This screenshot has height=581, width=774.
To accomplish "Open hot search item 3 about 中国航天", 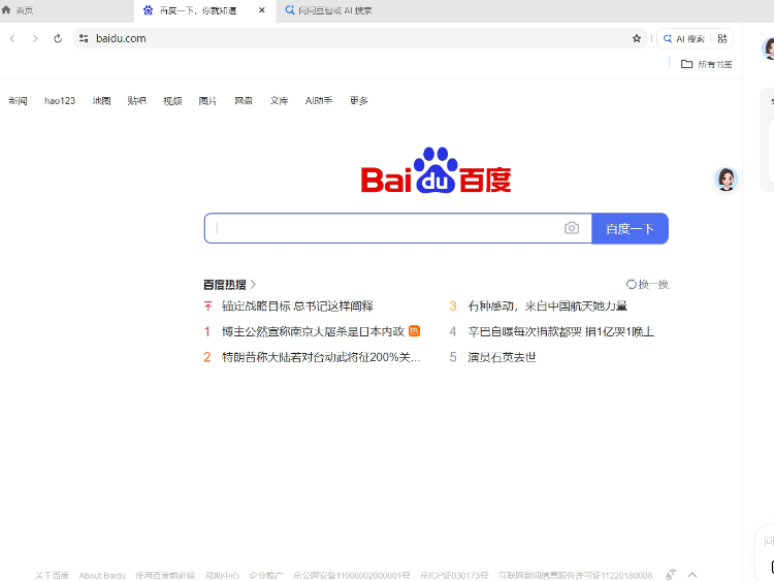I will [x=547, y=306].
